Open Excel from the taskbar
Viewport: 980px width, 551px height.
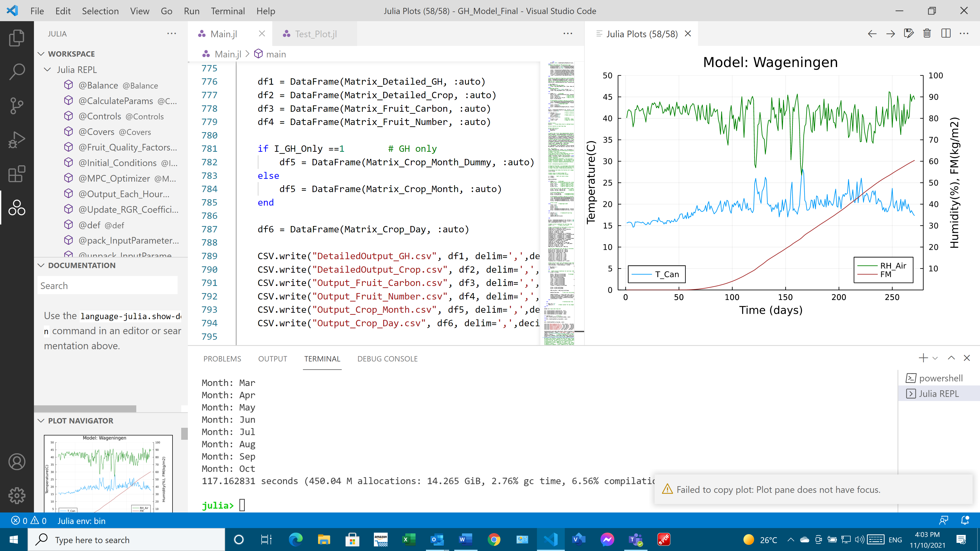[409, 540]
